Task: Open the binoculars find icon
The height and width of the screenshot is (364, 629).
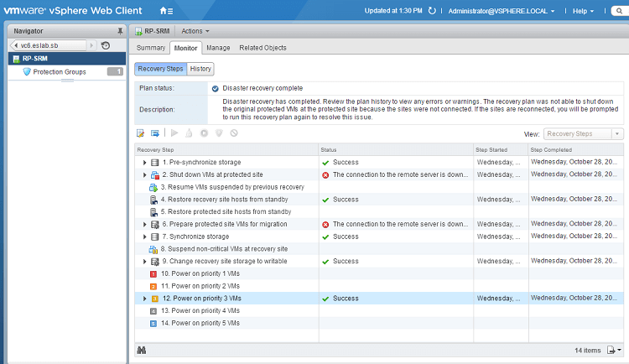Action: (x=142, y=350)
